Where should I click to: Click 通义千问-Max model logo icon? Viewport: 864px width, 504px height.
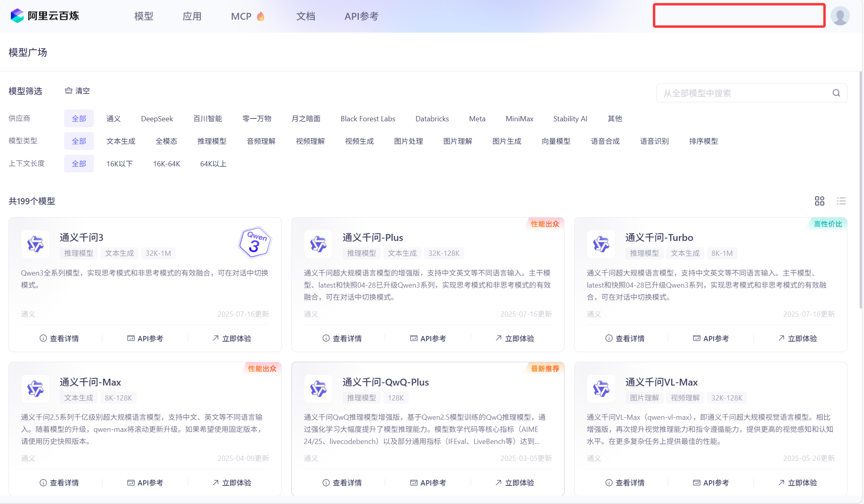[x=35, y=389]
